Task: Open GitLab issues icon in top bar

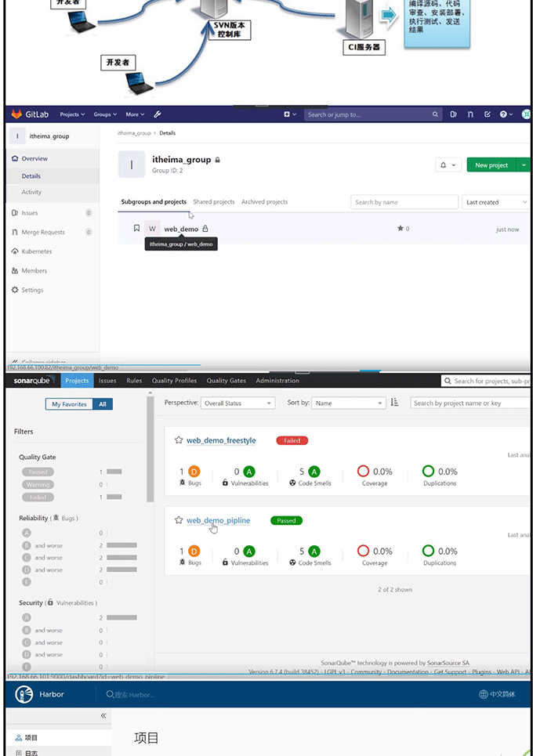Action: [453, 114]
